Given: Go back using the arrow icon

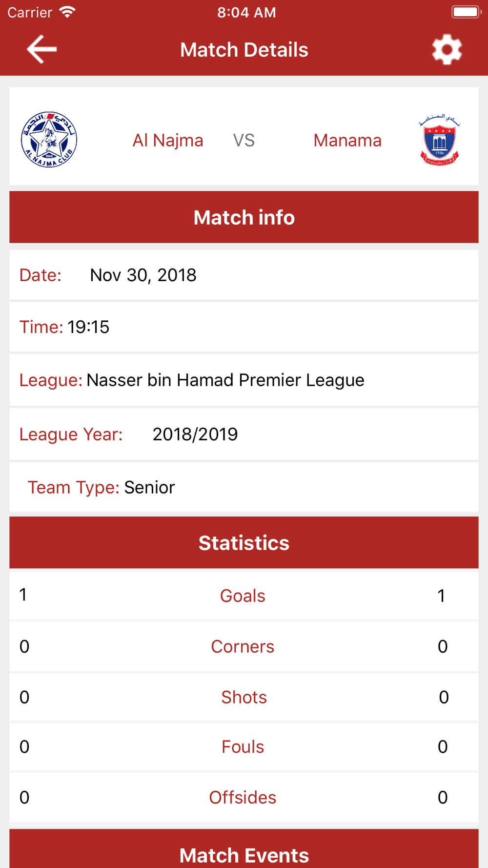Looking at the screenshot, I should pyautogui.click(x=41, y=49).
